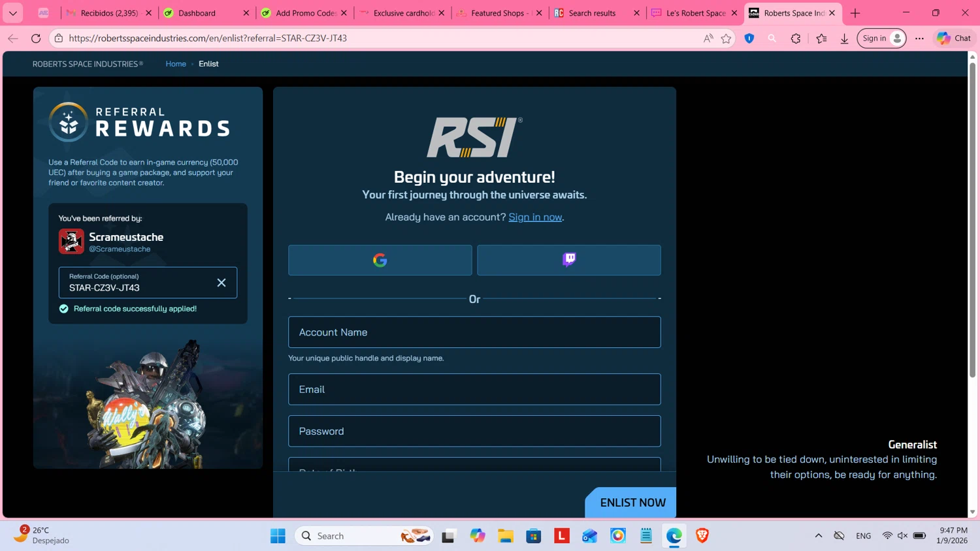The width and height of the screenshot is (980, 551).
Task: Sign up with the Google button
Action: [x=380, y=260]
